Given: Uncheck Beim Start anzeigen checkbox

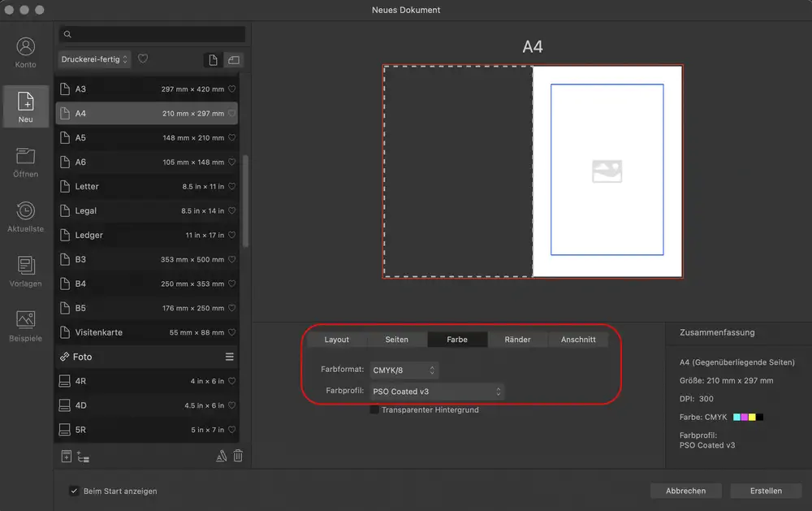Looking at the screenshot, I should click(x=74, y=491).
